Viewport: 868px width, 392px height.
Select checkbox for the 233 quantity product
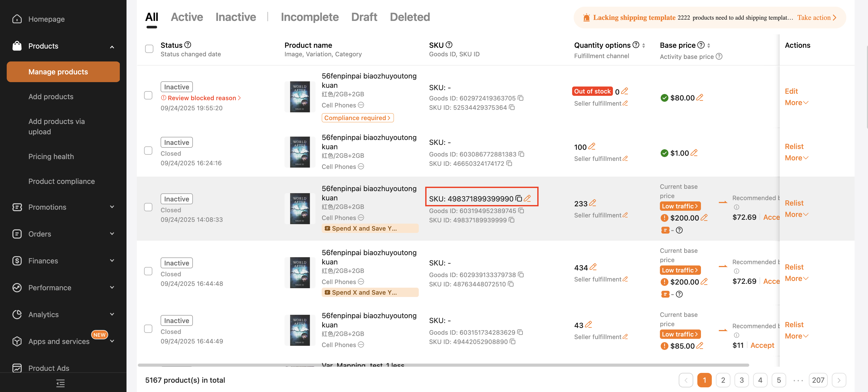click(148, 207)
